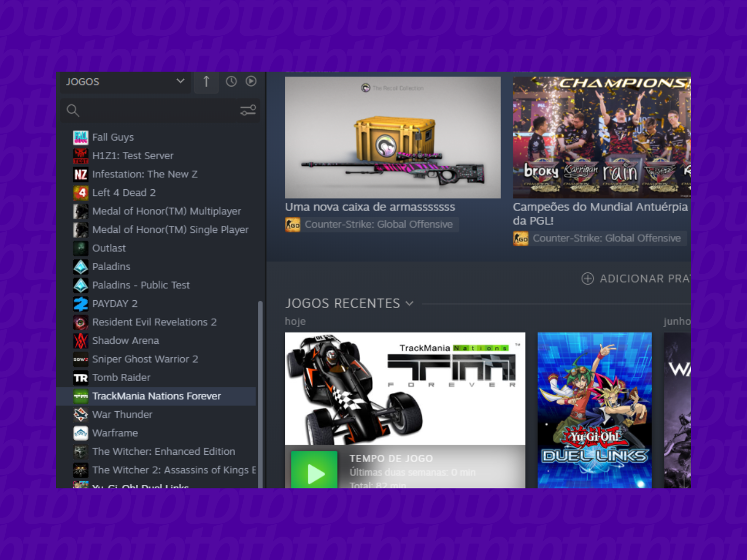Click the PAYDAY 2 icon
Screen dimensions: 747x560
click(x=80, y=304)
